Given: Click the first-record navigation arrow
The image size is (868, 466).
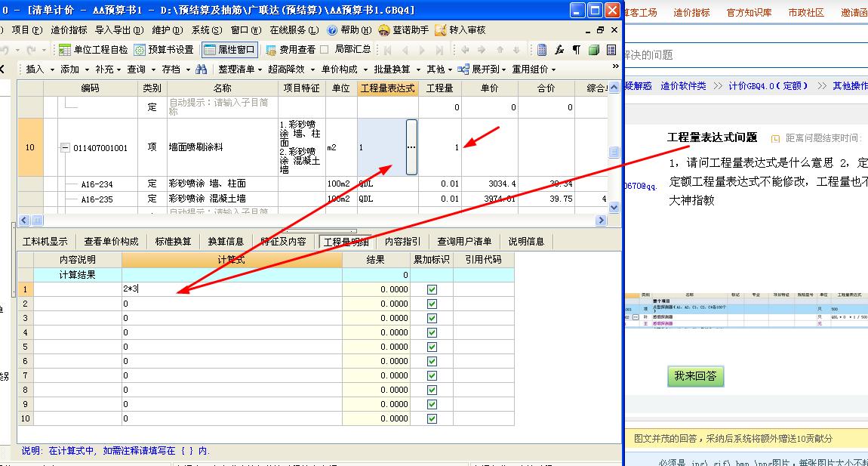Looking at the screenshot, I should (387, 50).
